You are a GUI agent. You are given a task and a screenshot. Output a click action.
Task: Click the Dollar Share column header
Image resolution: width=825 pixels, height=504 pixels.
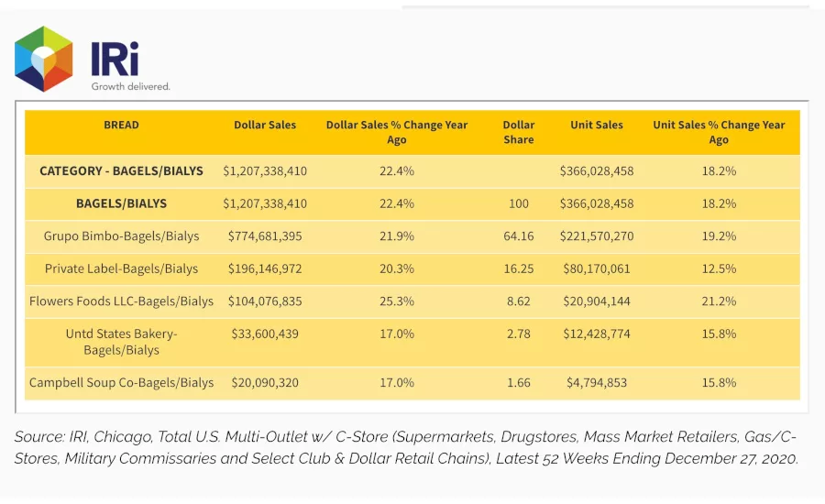[x=518, y=132]
